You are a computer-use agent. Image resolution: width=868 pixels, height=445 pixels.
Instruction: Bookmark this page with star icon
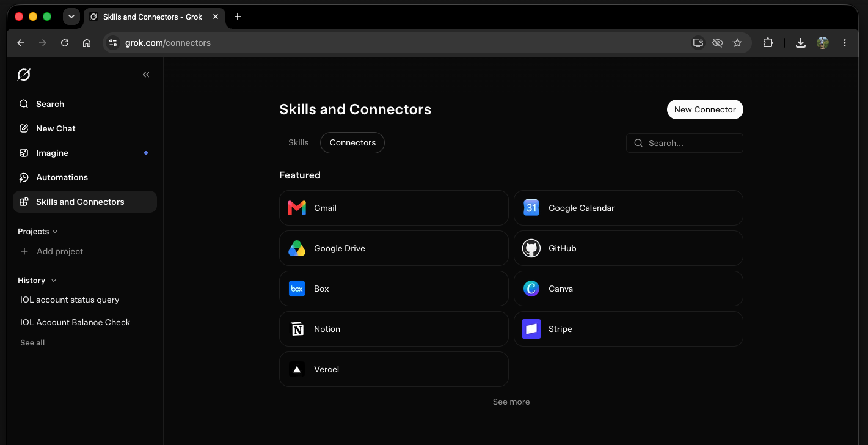click(737, 43)
